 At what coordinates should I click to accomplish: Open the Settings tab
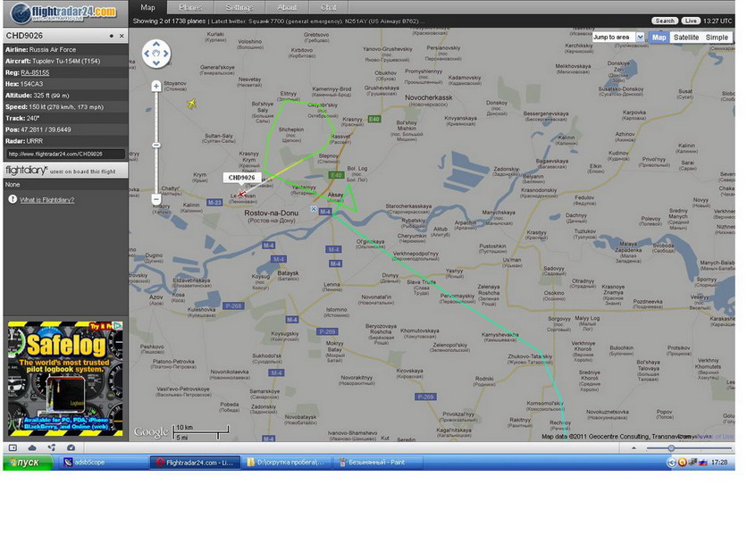239,7
